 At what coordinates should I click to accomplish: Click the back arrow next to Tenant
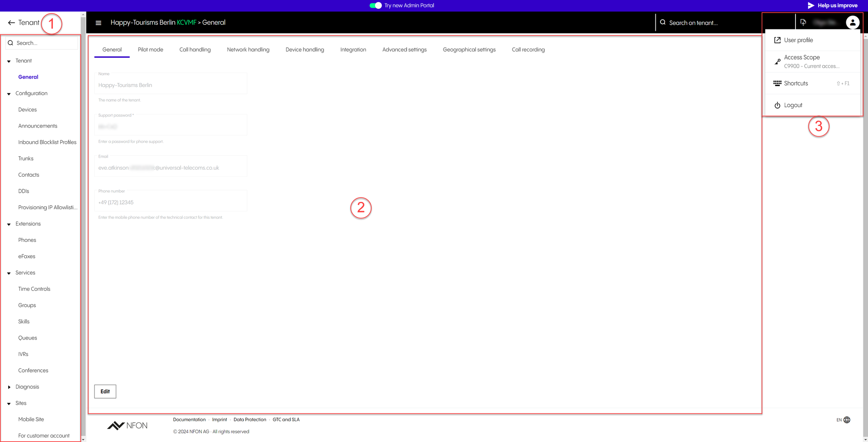(11, 23)
